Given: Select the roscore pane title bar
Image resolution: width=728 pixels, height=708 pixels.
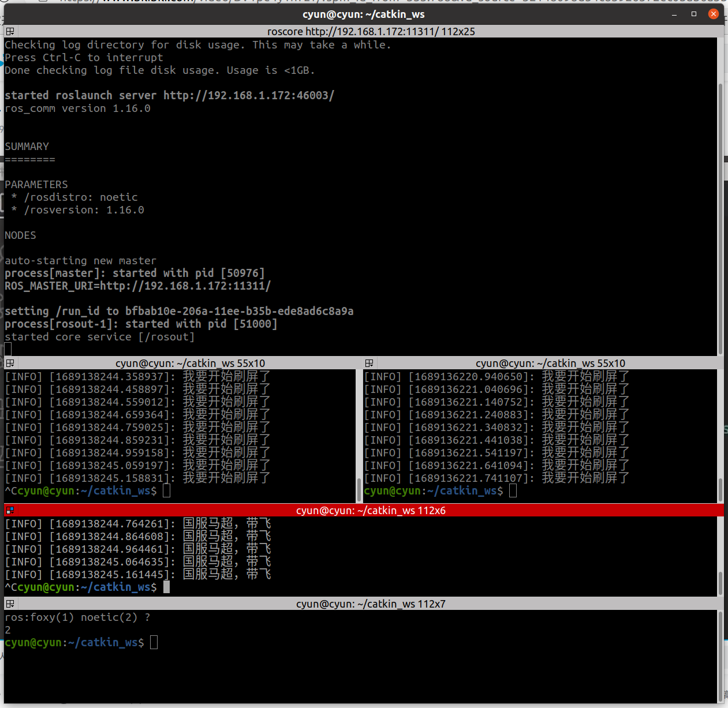Looking at the screenshot, I should click(x=371, y=31).
